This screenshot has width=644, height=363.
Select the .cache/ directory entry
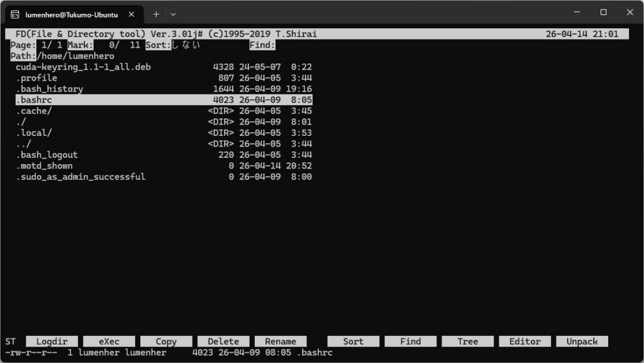[34, 111]
